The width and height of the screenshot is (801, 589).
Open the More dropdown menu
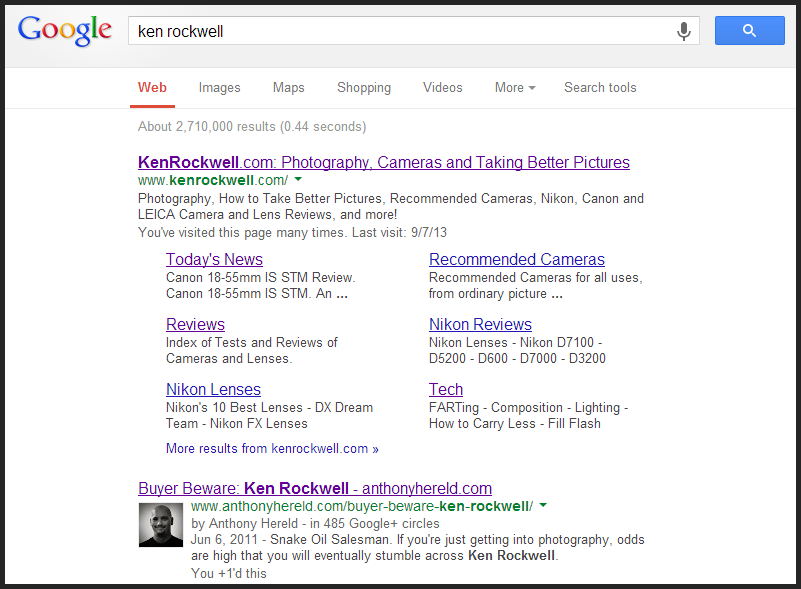[515, 88]
